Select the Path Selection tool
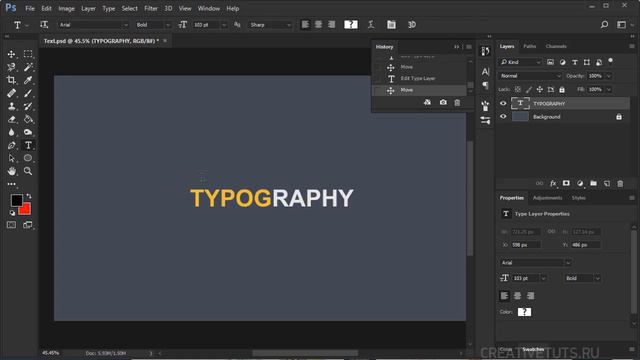640x360 pixels. (11, 158)
